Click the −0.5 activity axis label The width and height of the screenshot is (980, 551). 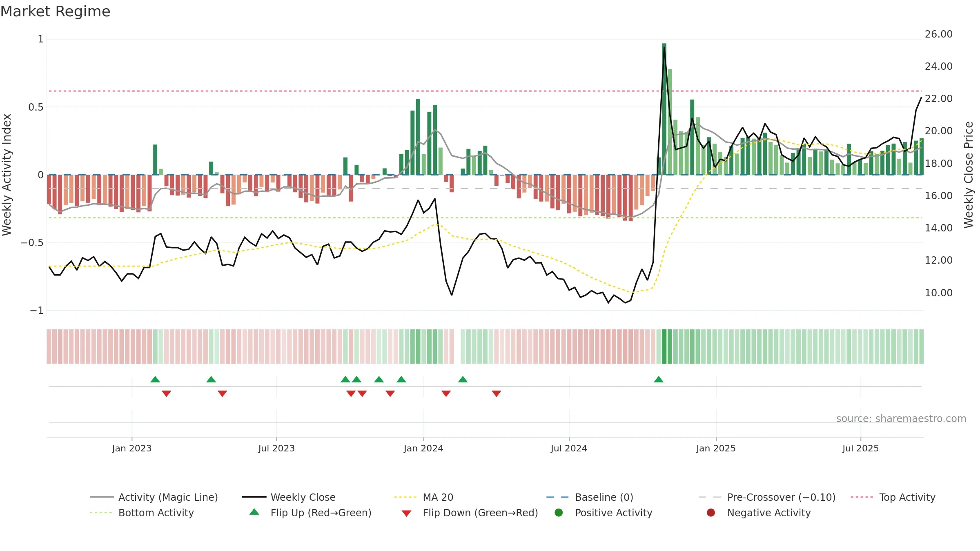[32, 243]
